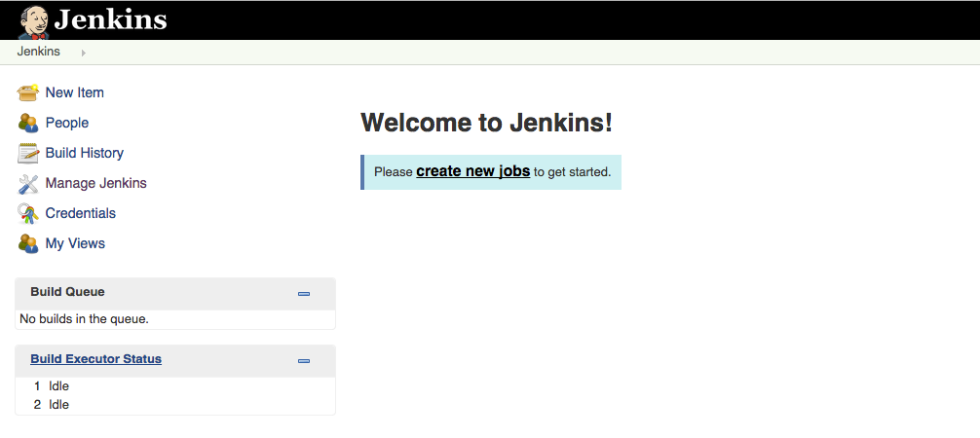
Task: Click the People icon in sidebar
Action: tap(28, 123)
